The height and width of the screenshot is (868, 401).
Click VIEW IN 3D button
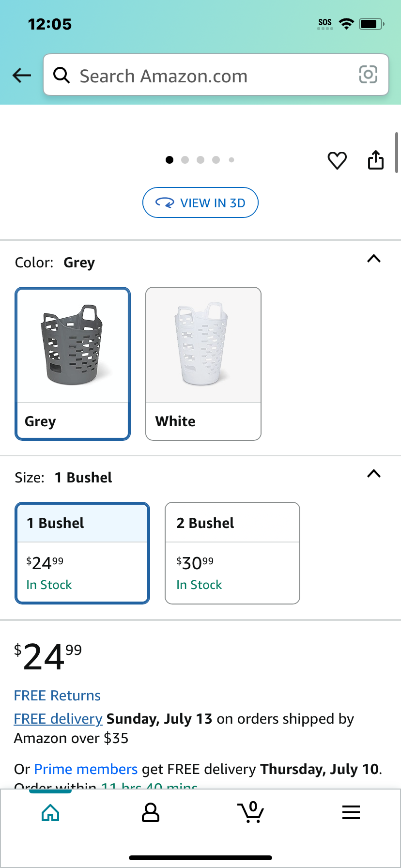point(200,202)
